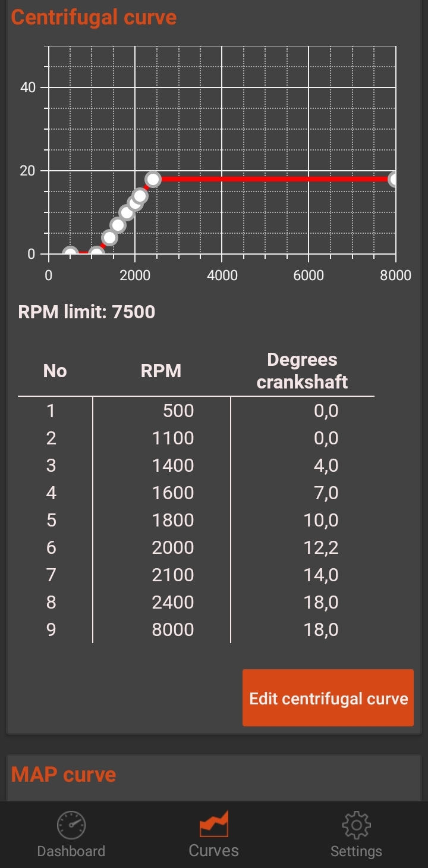The image size is (428, 868).
Task: Tap the 12,2 degrees value in row 6
Action: pos(321,547)
